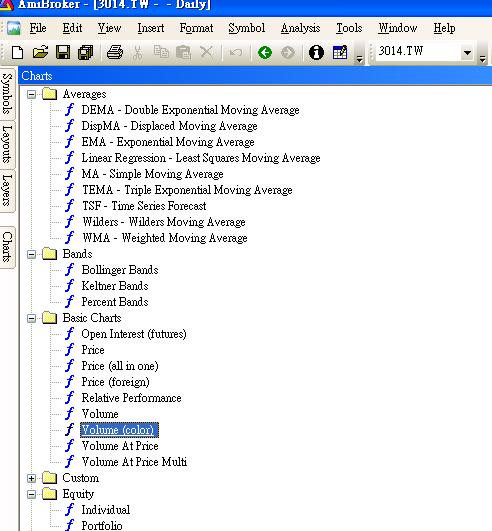The image size is (492, 531).
Task: Open the Edit menu
Action: coord(72,28)
